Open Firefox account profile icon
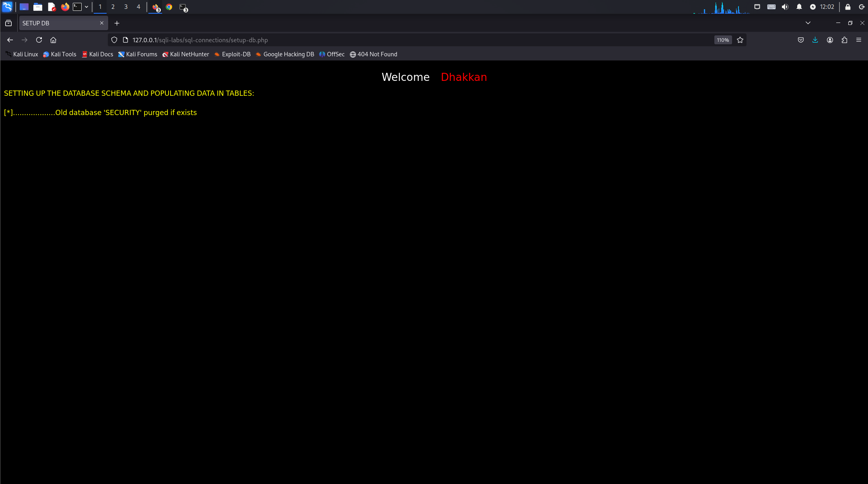868x484 pixels. pos(830,40)
